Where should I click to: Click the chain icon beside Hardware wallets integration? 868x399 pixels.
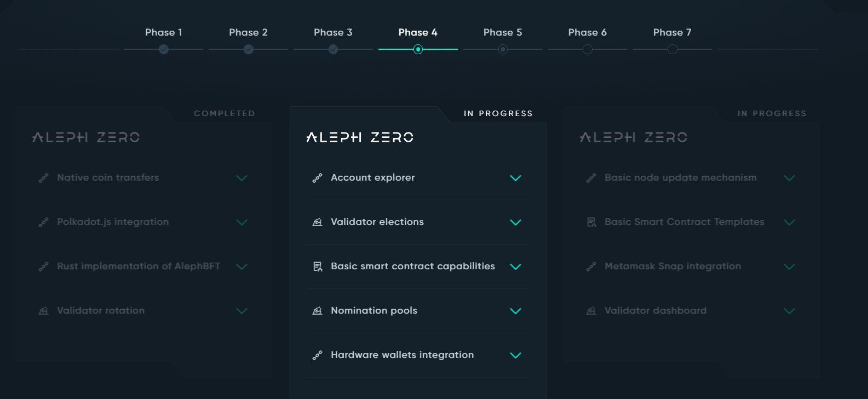(317, 355)
